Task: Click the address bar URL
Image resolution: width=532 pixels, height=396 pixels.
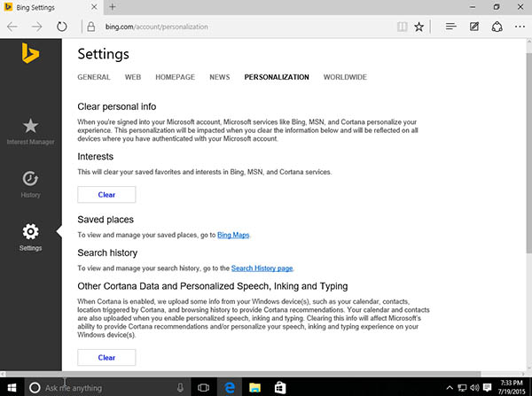Action: [156, 27]
